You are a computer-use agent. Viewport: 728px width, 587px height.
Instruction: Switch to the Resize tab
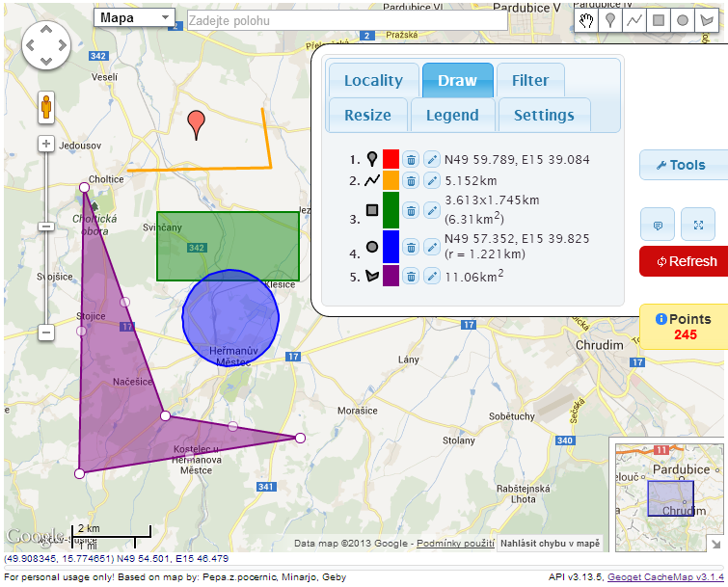click(367, 115)
